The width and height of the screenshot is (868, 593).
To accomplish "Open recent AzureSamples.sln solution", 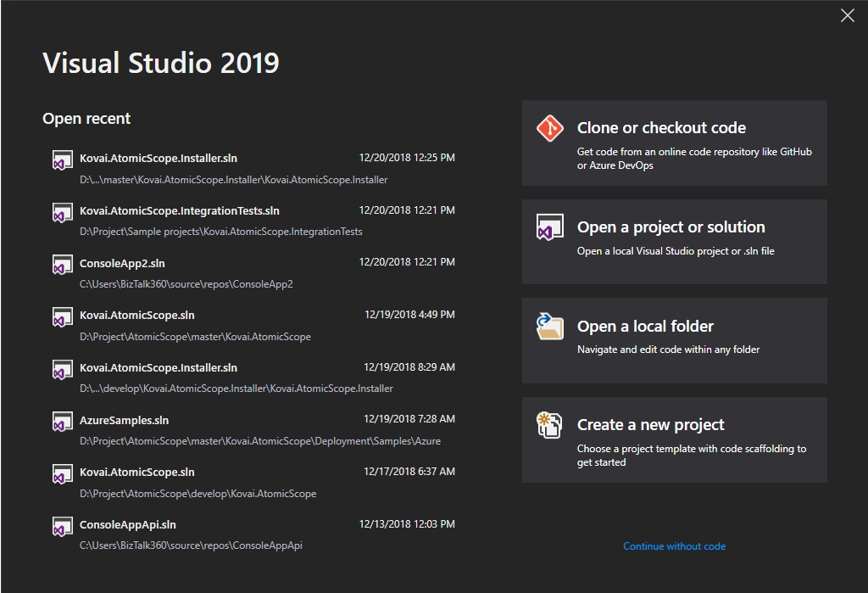I will coord(252,431).
